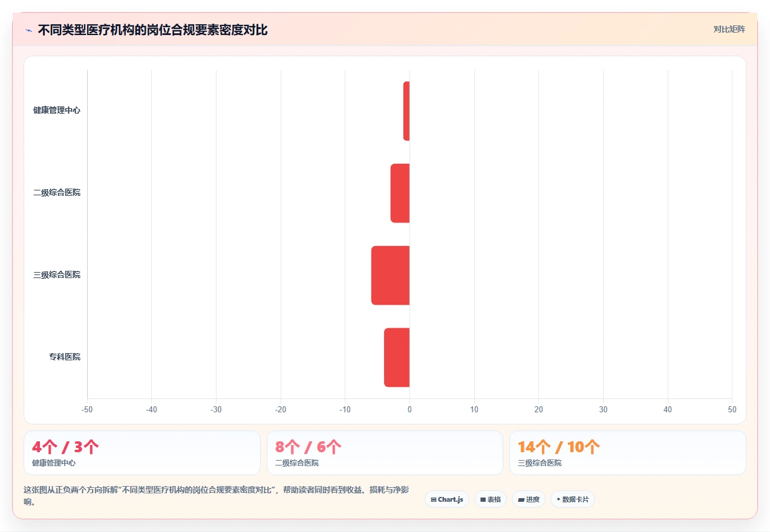
Task: Click the red bar for 二级综合医院
Action: coord(400,193)
